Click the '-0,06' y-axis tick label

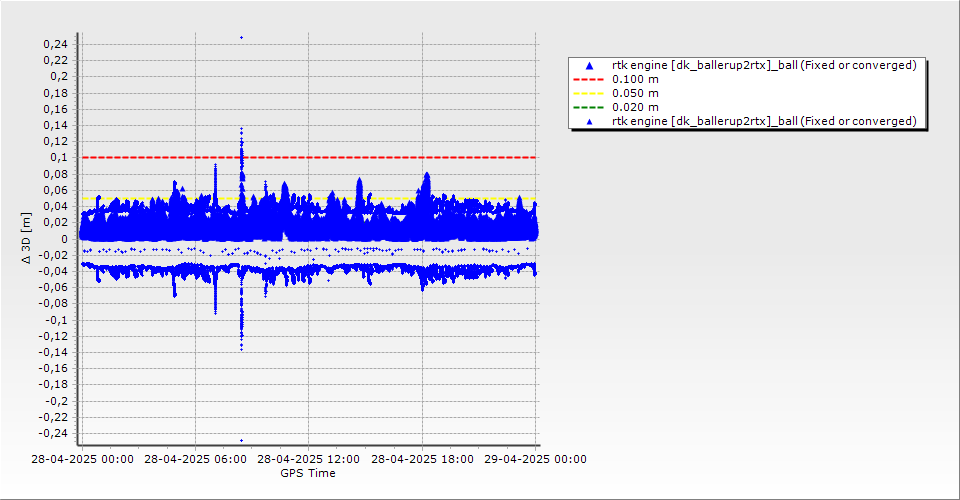click(53, 287)
